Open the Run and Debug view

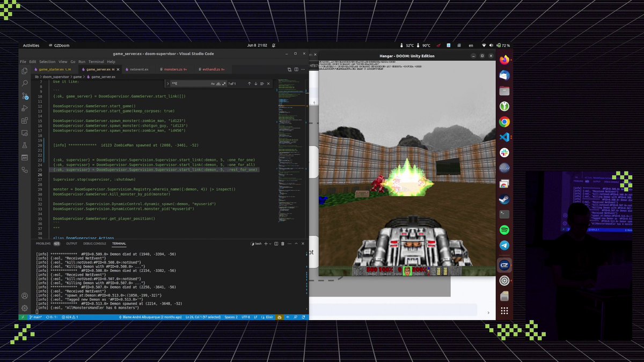[25, 108]
